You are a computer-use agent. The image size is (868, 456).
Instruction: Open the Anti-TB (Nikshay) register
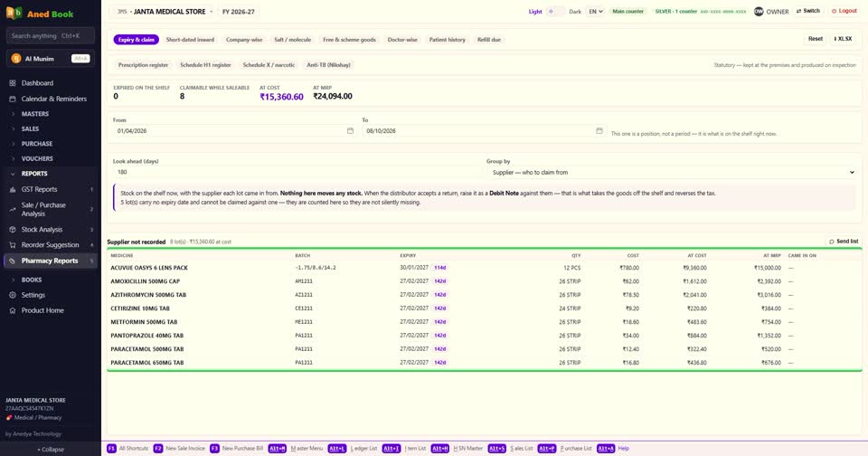click(x=328, y=65)
